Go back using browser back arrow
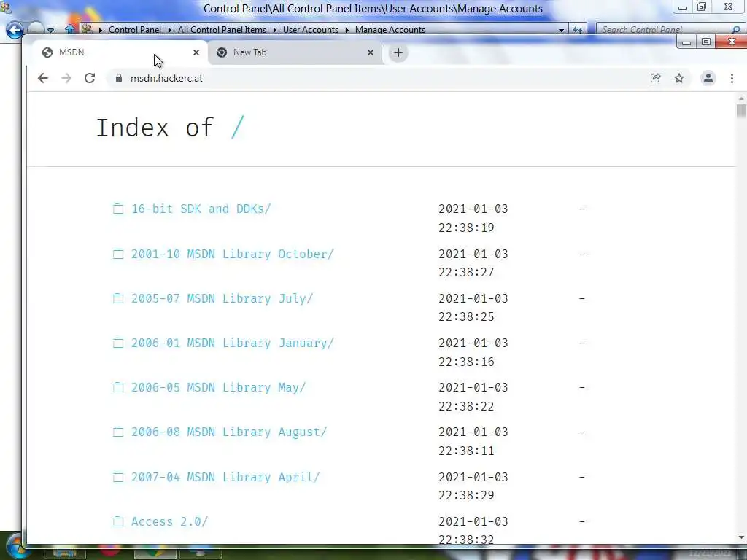 pyautogui.click(x=43, y=78)
